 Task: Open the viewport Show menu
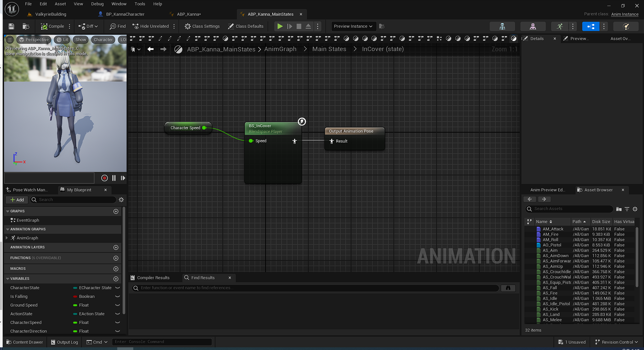click(80, 40)
